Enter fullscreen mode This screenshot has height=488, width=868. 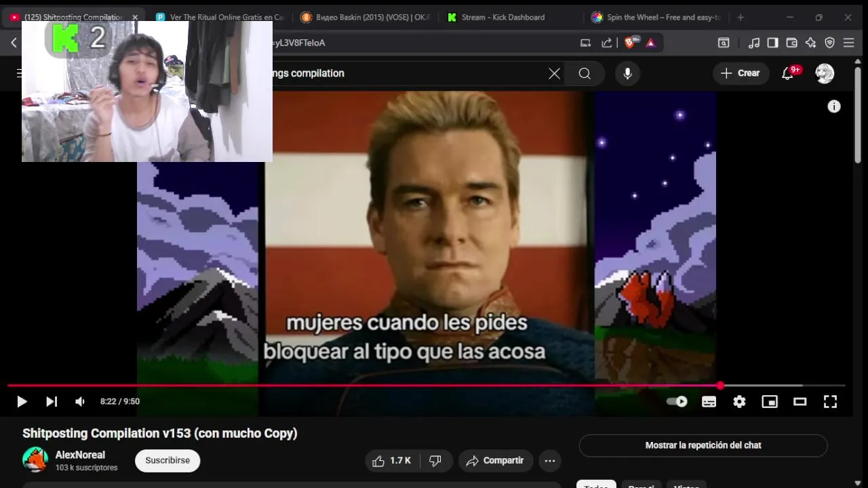pyautogui.click(x=830, y=402)
